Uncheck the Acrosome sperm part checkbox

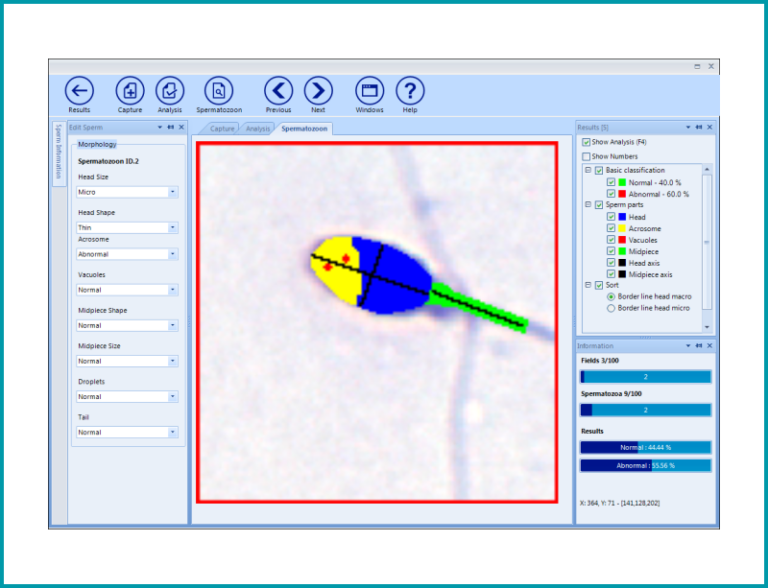click(x=611, y=228)
